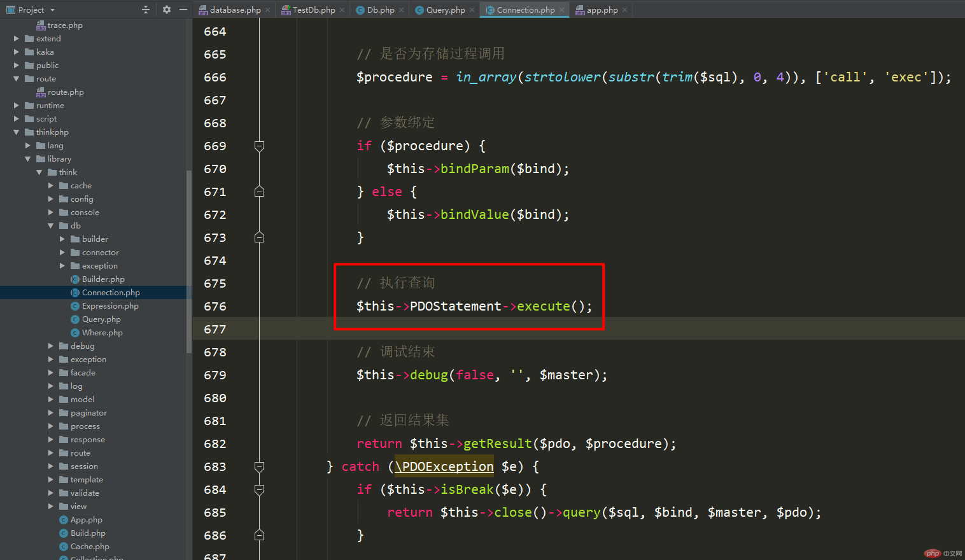Select the log folder
This screenshot has width=965, height=560.
click(76, 386)
